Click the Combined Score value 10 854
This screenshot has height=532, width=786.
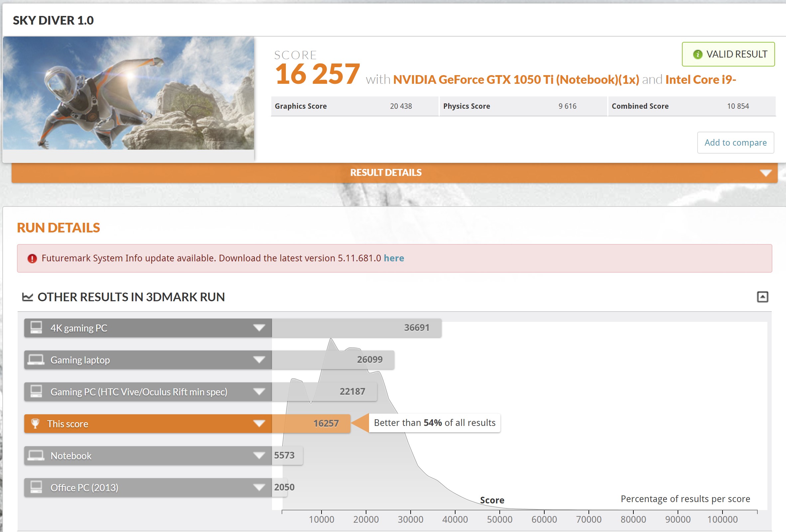738,106
